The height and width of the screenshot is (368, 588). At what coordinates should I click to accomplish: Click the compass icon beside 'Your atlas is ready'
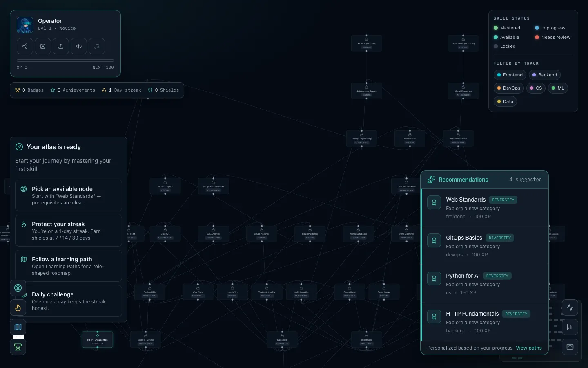pyautogui.click(x=19, y=147)
